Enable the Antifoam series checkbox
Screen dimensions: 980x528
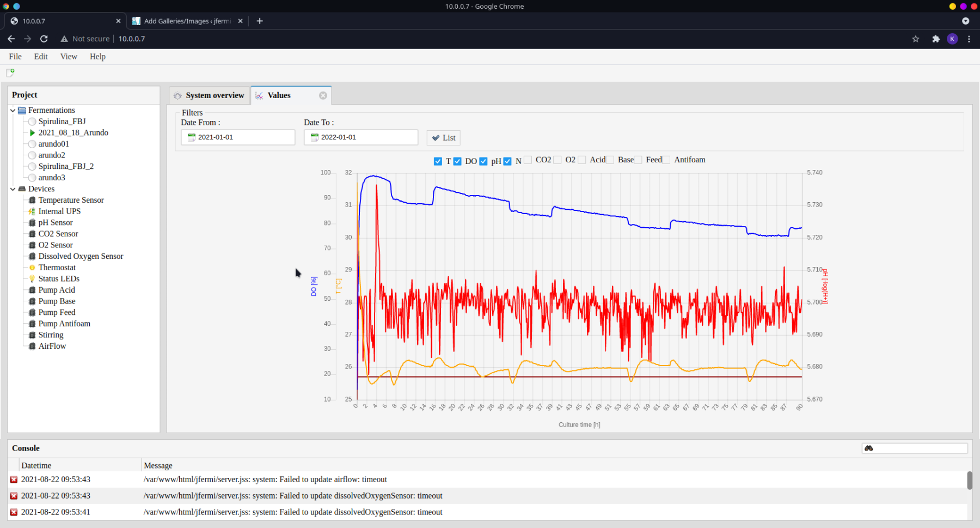click(x=666, y=160)
